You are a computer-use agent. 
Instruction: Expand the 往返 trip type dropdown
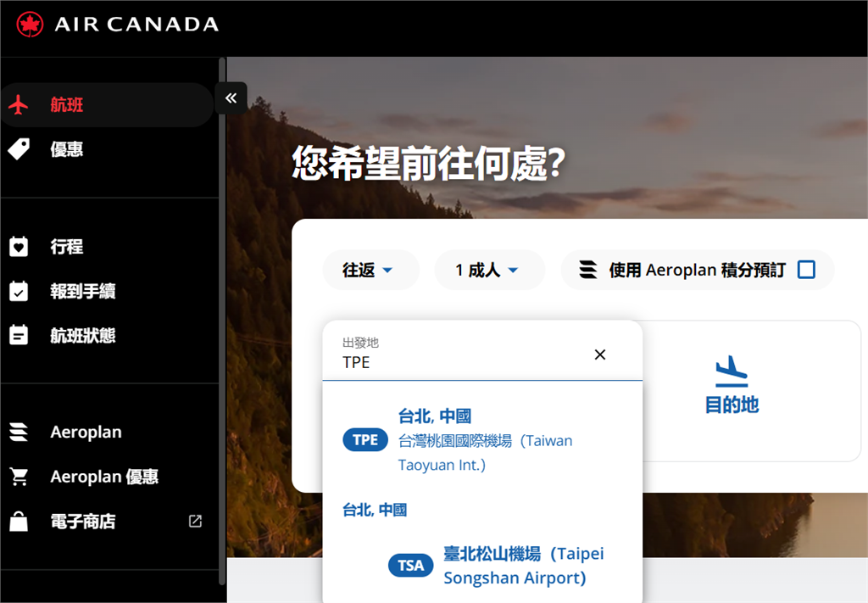click(370, 270)
